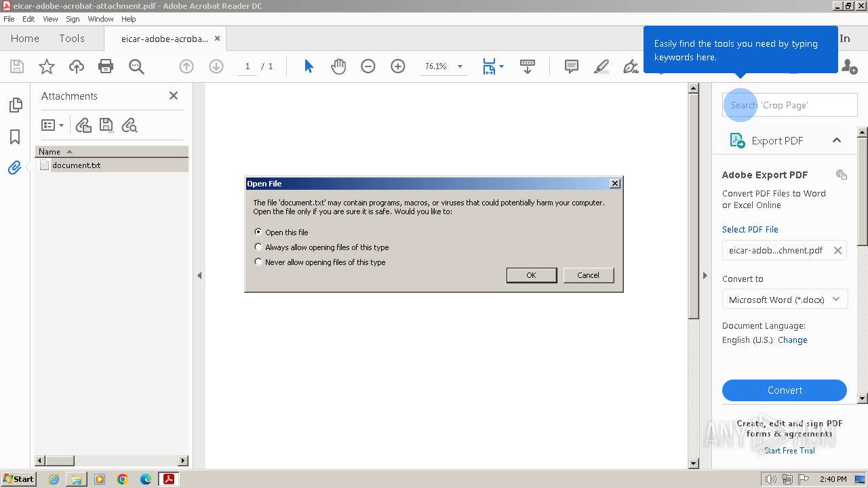868x488 pixels.
Task: Click the fit page width icon
Action: (x=489, y=66)
